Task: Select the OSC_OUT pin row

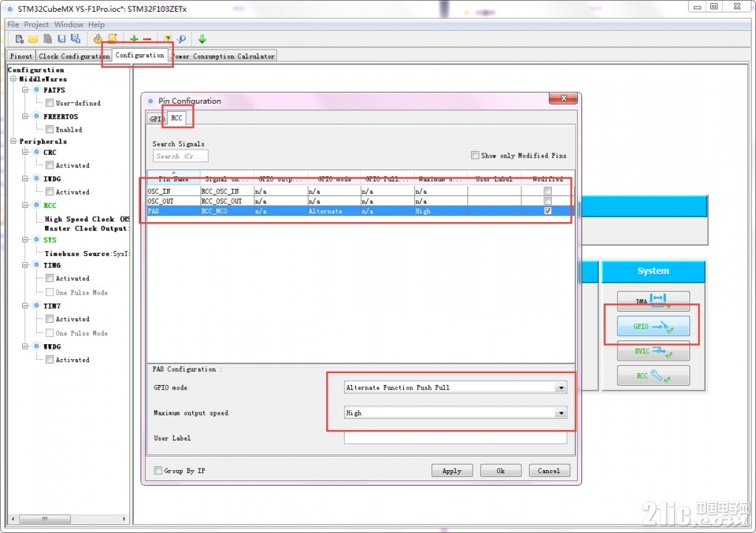Action: [x=360, y=201]
